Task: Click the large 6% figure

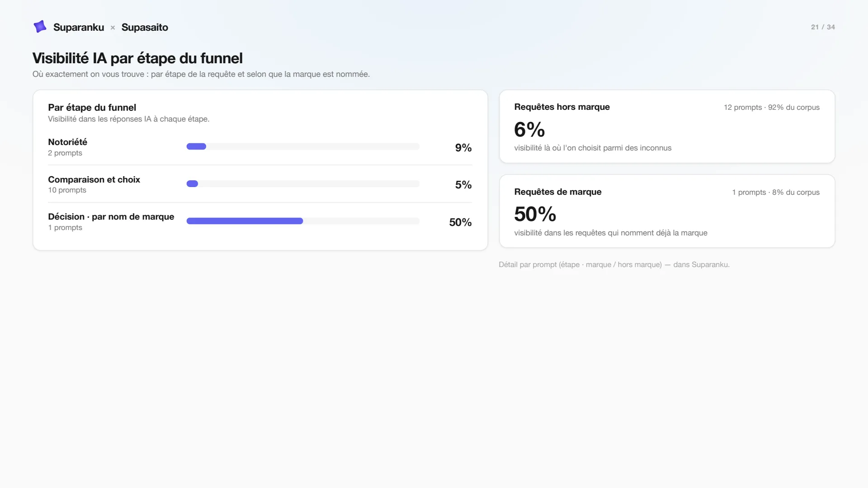Action: (x=529, y=130)
